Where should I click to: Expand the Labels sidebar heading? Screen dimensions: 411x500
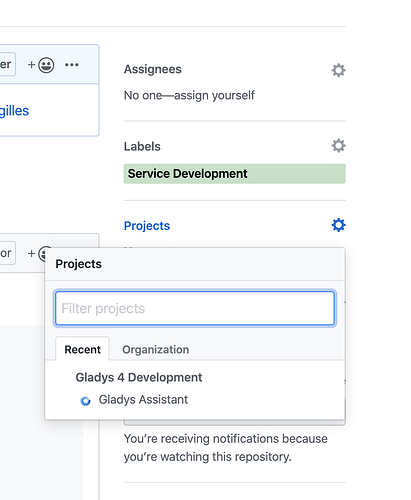(142, 146)
